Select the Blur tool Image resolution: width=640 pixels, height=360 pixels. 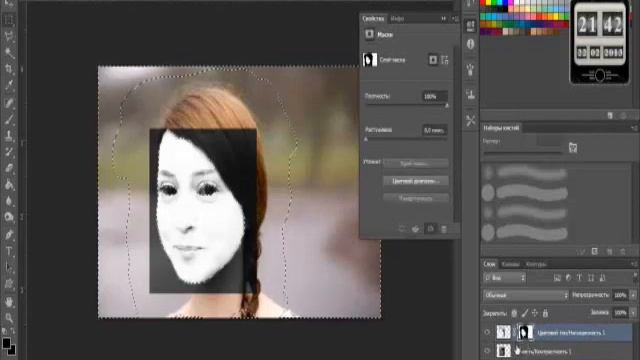(x=9, y=201)
